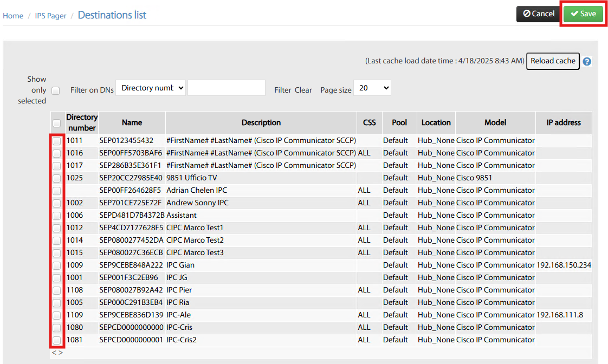This screenshot has width=608, height=364.
Task: Select the checkbox for Andrew Sonny IPC
Action: coord(57,203)
